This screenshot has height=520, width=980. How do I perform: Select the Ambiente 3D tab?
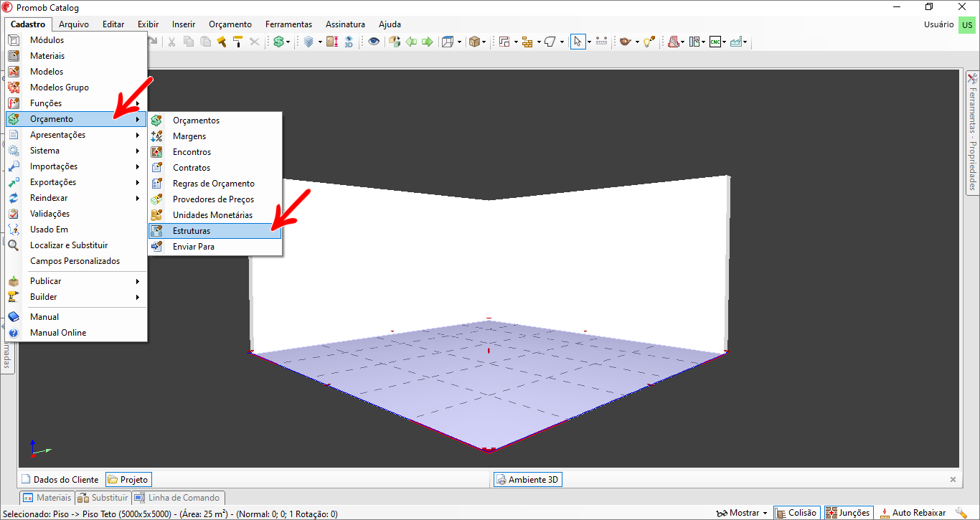point(527,479)
